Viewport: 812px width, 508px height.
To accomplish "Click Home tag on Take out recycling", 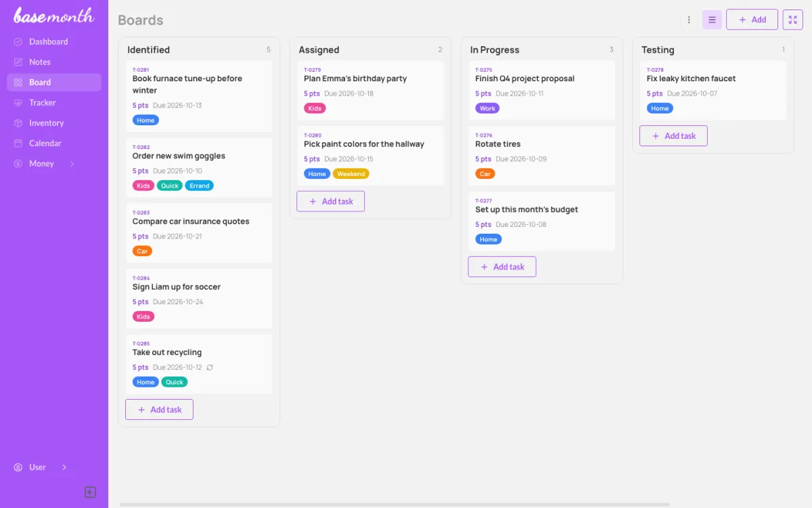I will coord(145,382).
